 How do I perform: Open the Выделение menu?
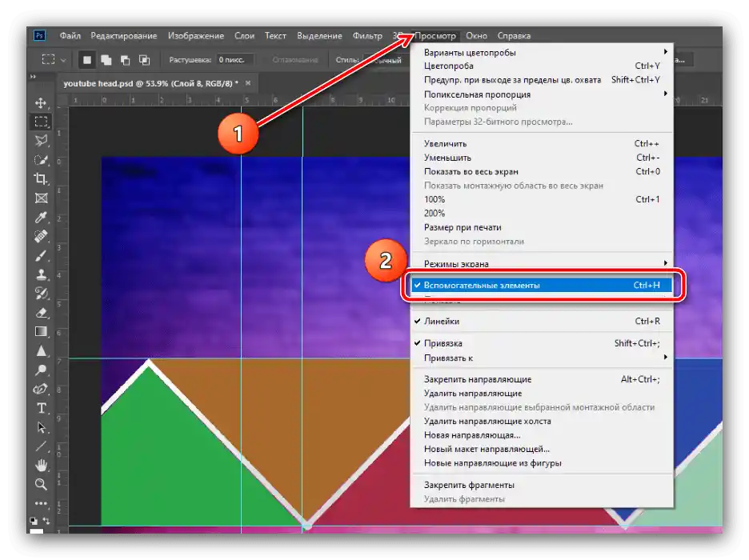click(319, 36)
